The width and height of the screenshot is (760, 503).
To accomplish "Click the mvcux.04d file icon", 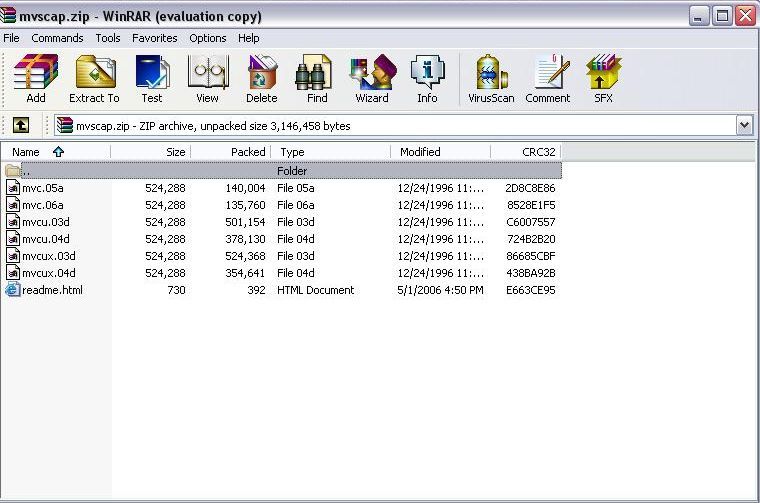I will click(x=13, y=272).
